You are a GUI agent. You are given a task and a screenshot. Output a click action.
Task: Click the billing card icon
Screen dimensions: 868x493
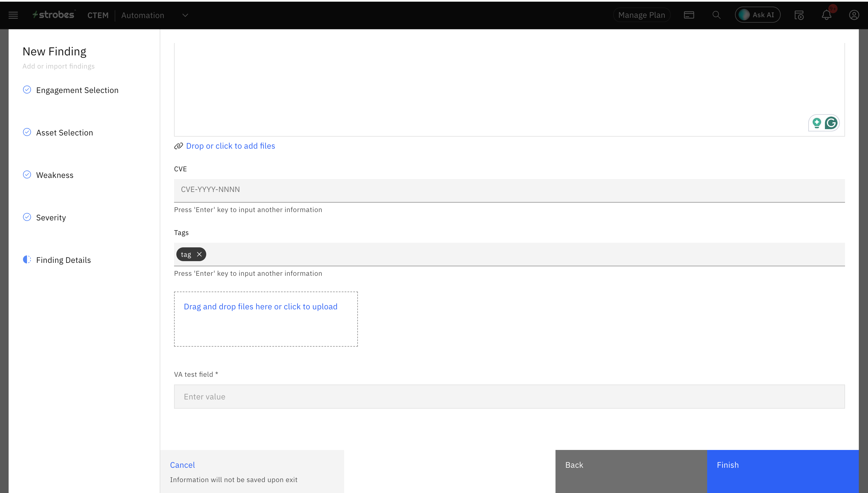[689, 15]
